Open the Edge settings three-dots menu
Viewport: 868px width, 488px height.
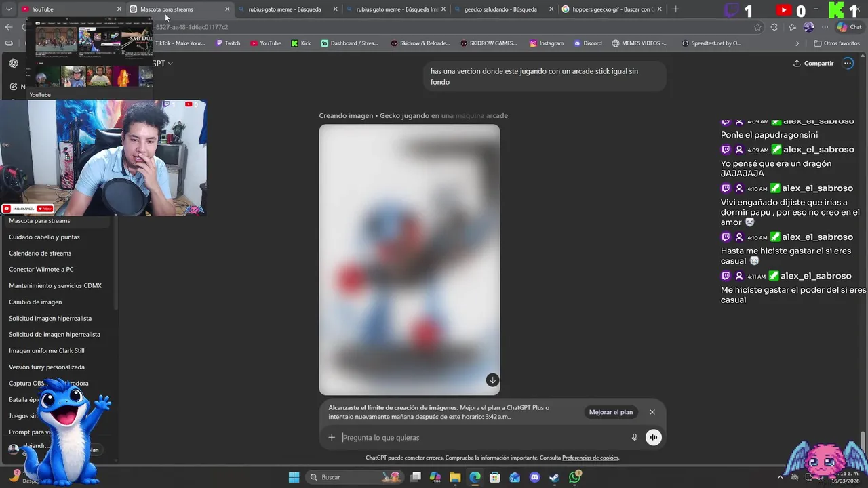click(x=825, y=27)
